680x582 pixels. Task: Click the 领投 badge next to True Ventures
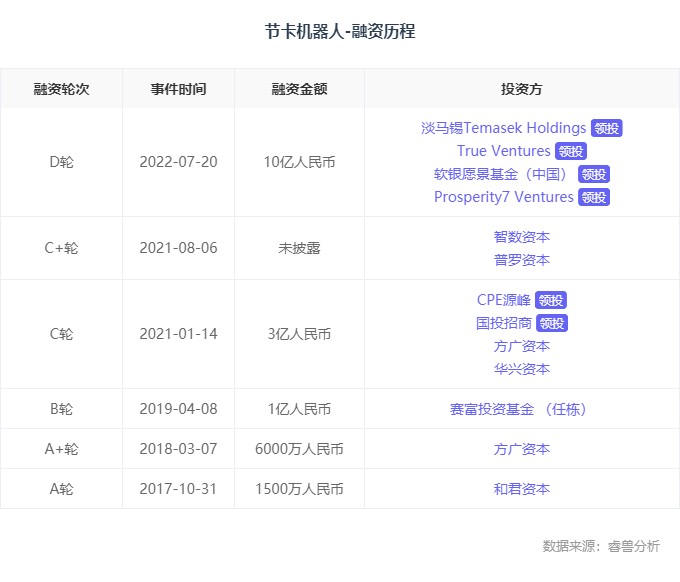(x=570, y=151)
